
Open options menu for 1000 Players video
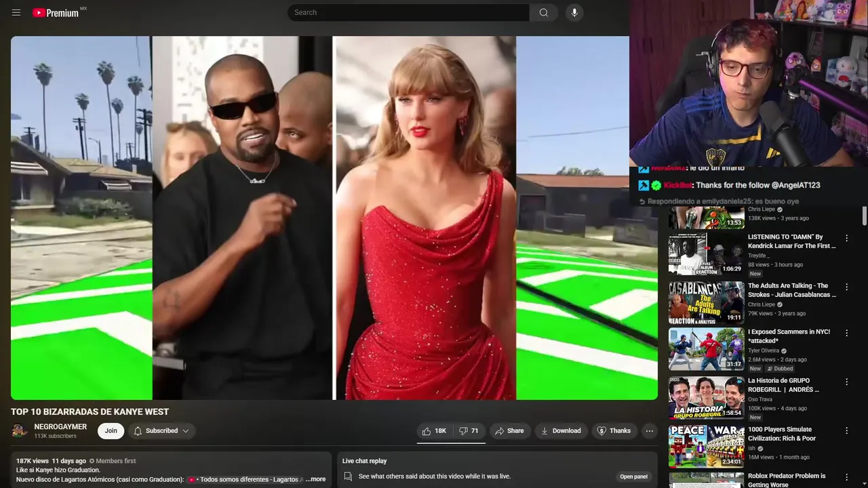pos(846,430)
